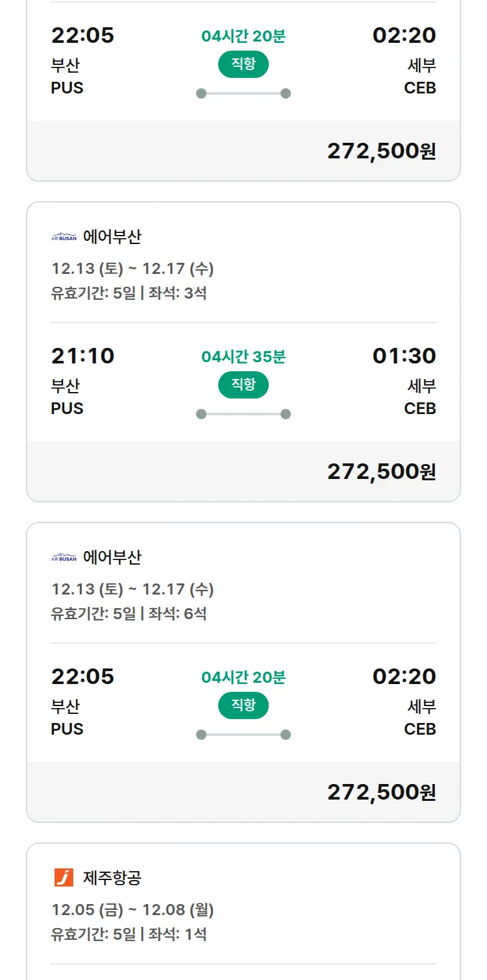Image resolution: width=487 pixels, height=980 pixels.
Task: Click the 21:10 departure time
Action: (82, 356)
